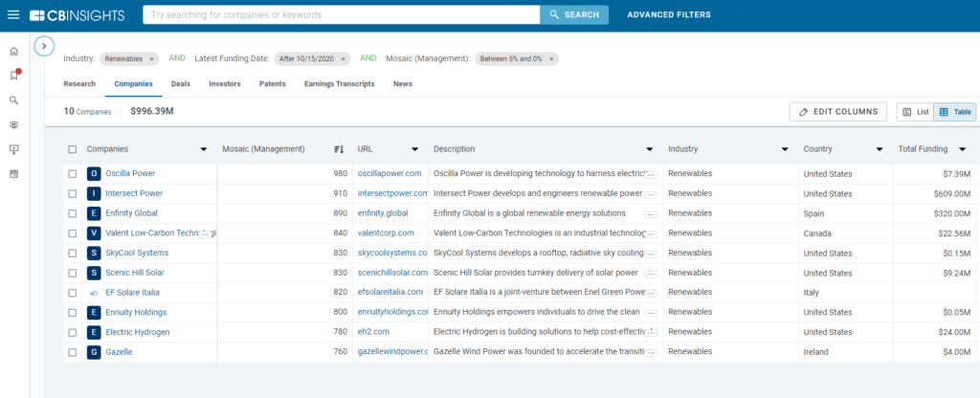Click the Scenic Hill Solar logo icon

(x=94, y=273)
